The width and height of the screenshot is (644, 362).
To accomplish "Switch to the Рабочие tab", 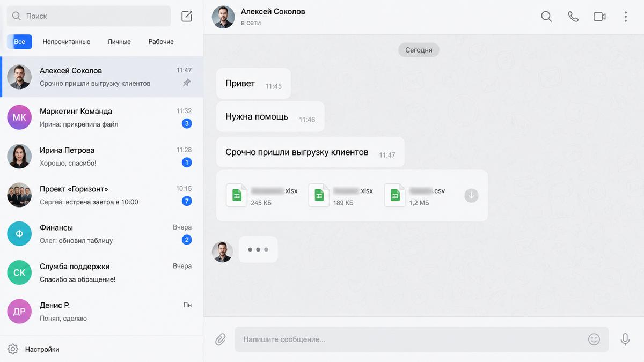I will coord(161,42).
